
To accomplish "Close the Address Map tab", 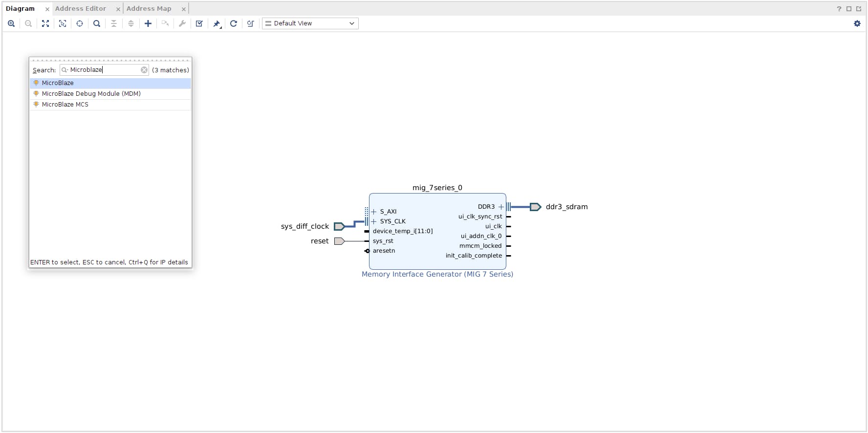I will pos(184,9).
